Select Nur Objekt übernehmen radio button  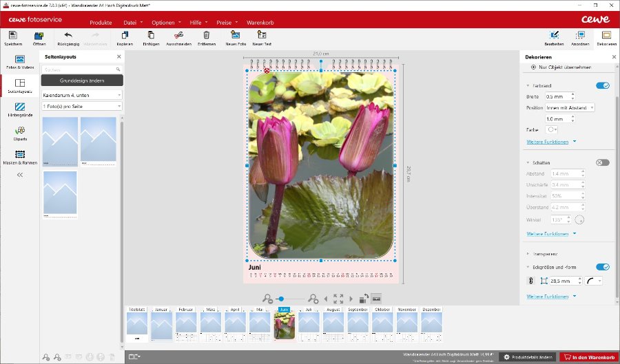[x=534, y=67]
